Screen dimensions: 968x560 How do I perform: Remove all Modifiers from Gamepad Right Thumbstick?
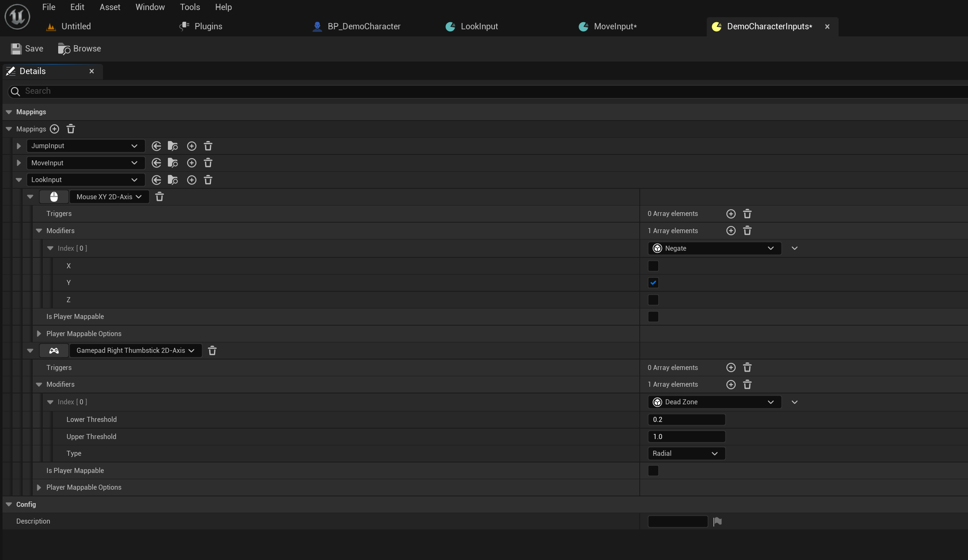click(x=747, y=385)
